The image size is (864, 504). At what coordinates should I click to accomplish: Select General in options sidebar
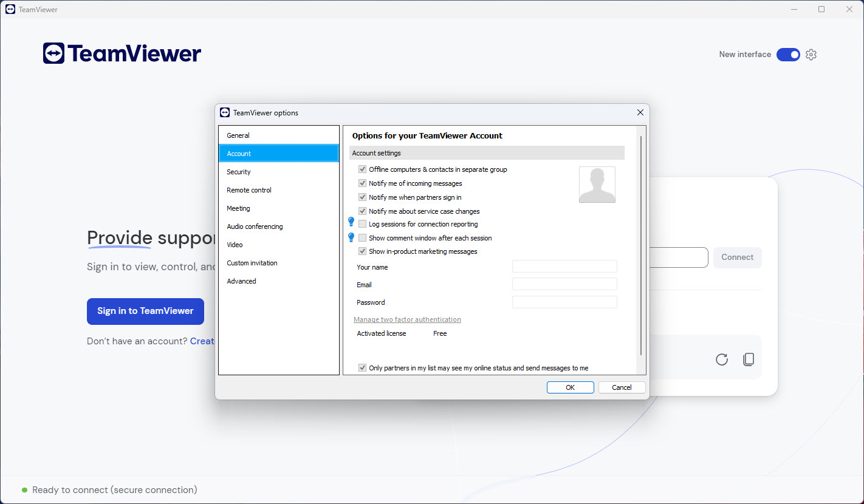pyautogui.click(x=279, y=135)
